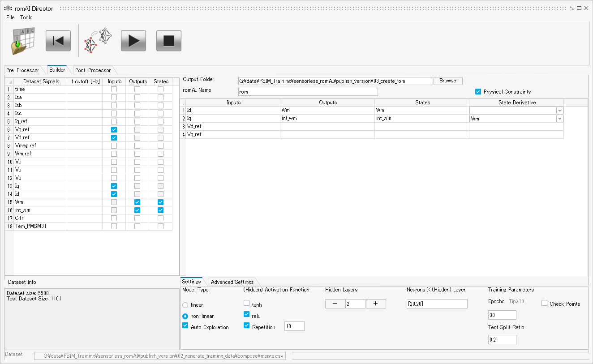Check Isa in the Inputs column

114,97
